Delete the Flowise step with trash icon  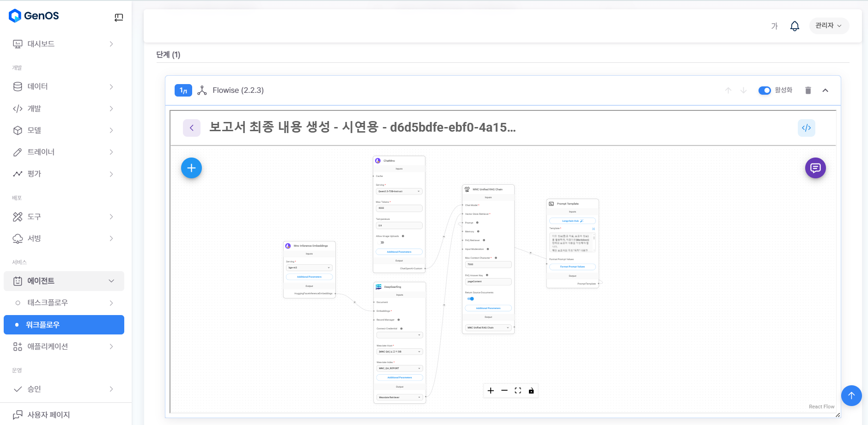[x=808, y=91]
